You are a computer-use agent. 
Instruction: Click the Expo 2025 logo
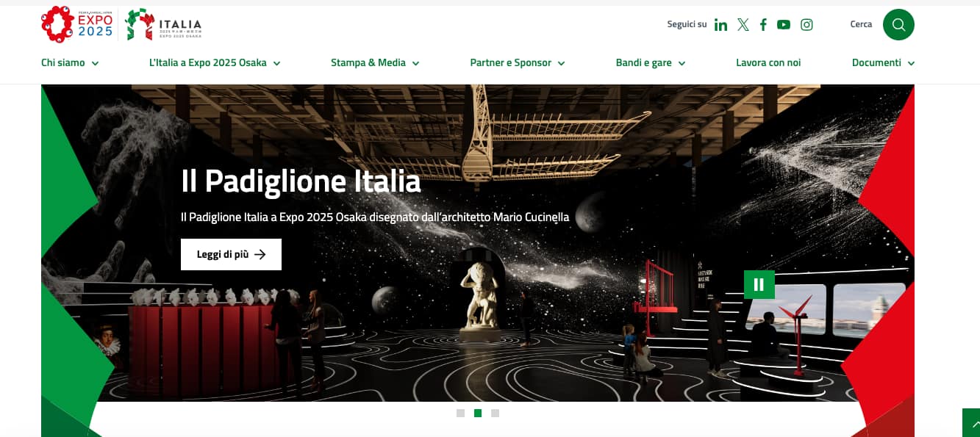click(77, 24)
